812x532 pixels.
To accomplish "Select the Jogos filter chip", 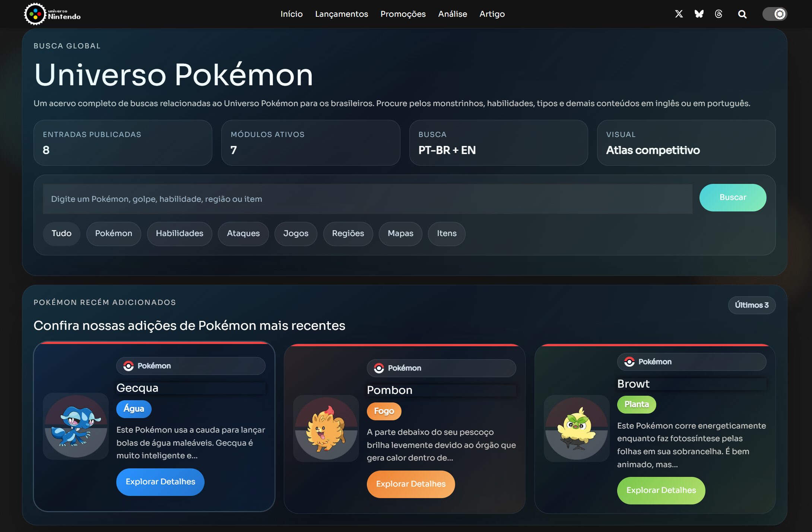I will (x=296, y=233).
